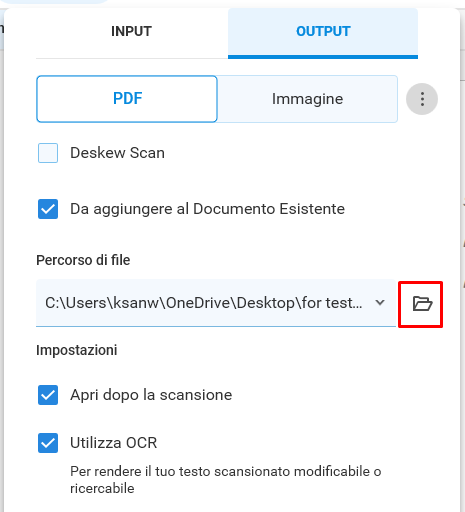465x512 pixels.
Task: Click the Deskew Scan label text
Action: coord(117,153)
